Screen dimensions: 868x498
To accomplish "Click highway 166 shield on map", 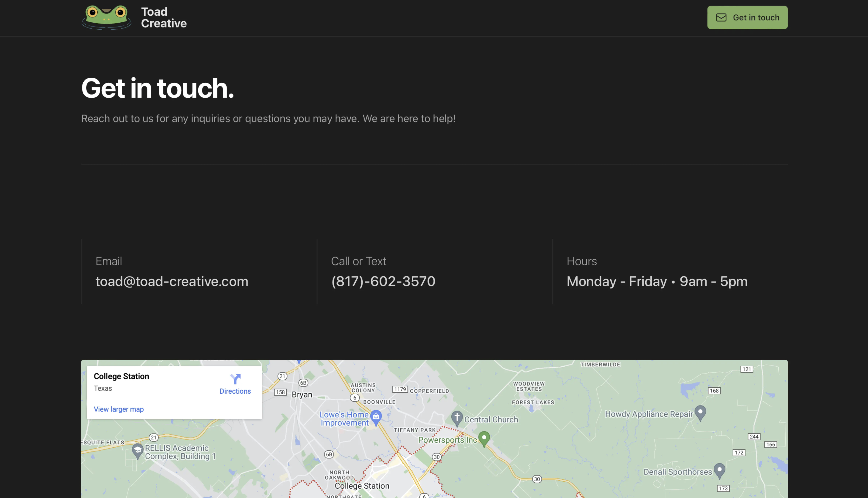I will (x=771, y=444).
